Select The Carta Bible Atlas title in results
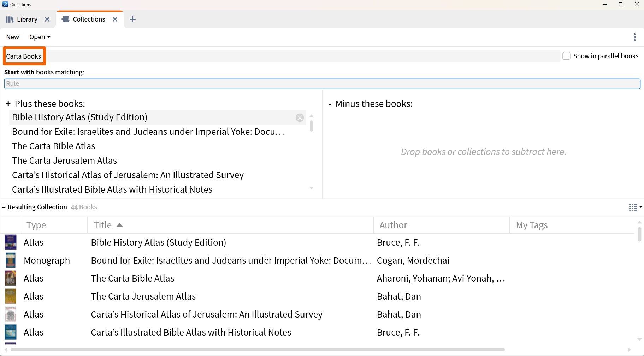 (132, 278)
